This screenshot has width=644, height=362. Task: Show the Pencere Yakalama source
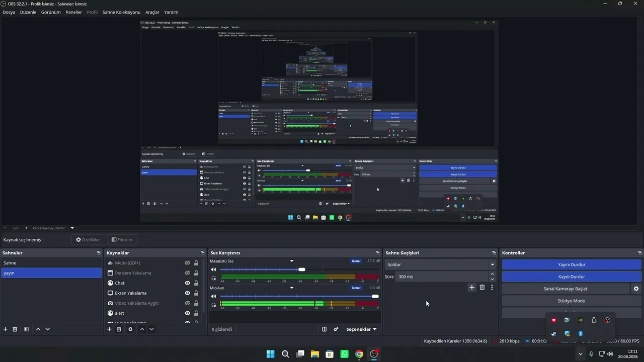(187, 273)
